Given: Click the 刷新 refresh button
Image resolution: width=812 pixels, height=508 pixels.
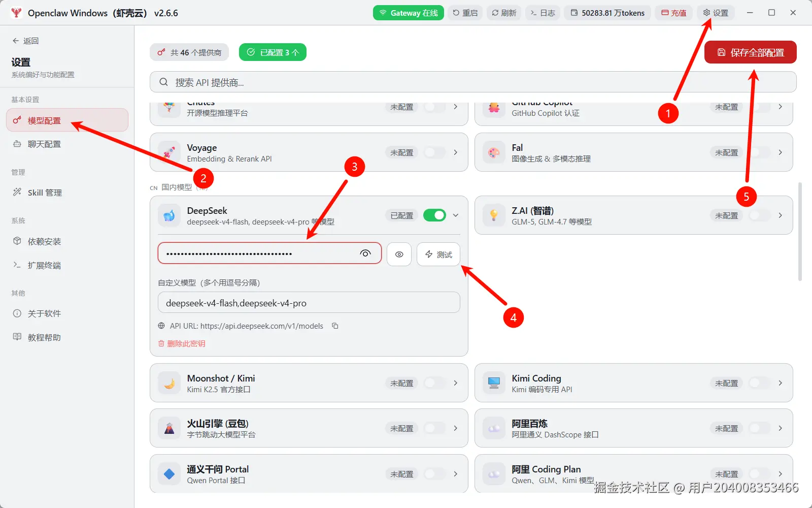Looking at the screenshot, I should point(504,13).
